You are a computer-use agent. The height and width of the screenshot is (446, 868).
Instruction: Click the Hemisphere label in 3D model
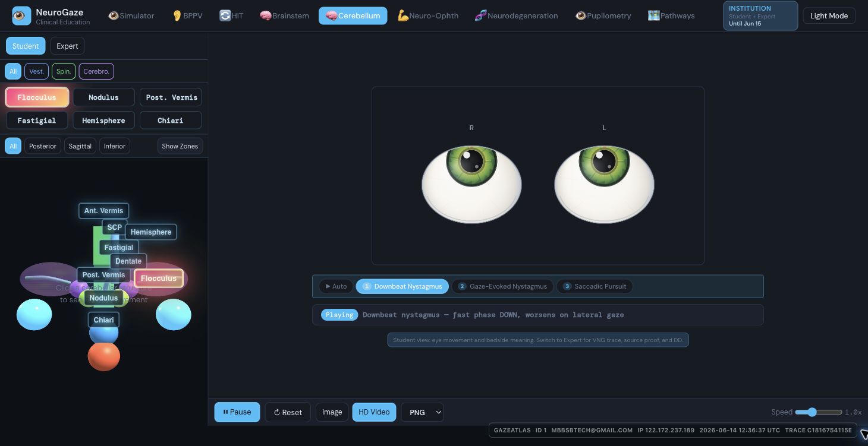(151, 232)
